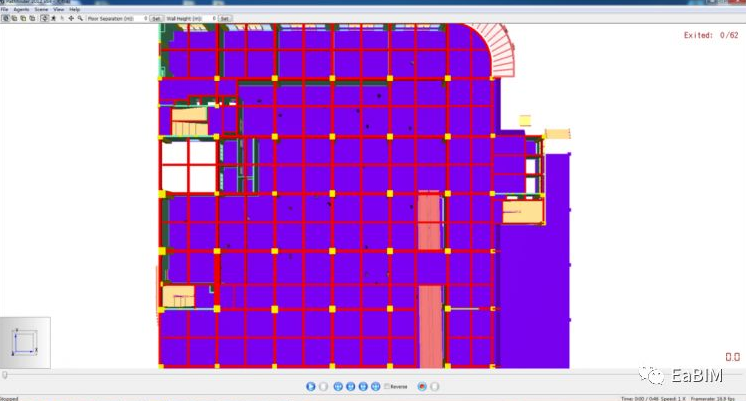746x401 pixels.
Task: Click the red '0.0' time readout
Action: (733, 357)
